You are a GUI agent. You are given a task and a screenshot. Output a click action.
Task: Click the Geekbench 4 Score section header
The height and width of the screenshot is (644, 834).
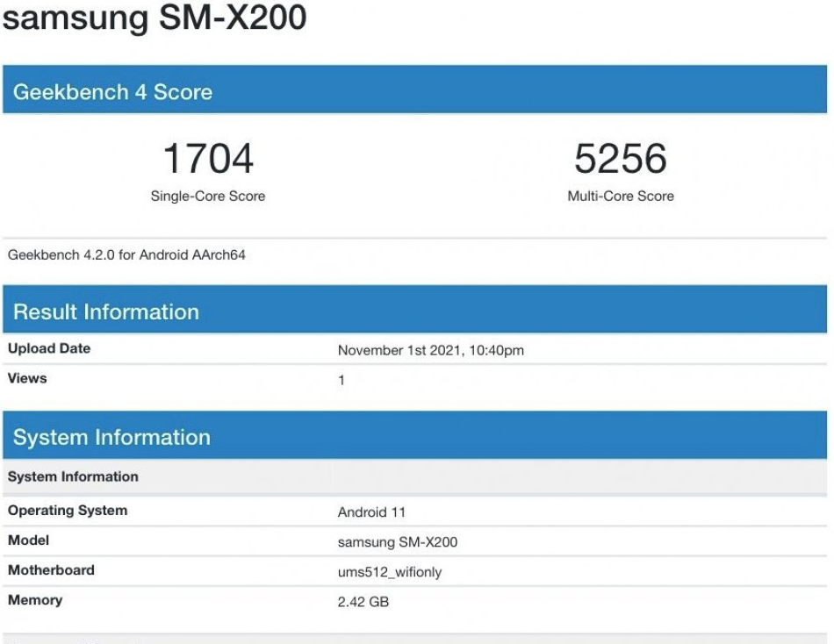(112, 92)
